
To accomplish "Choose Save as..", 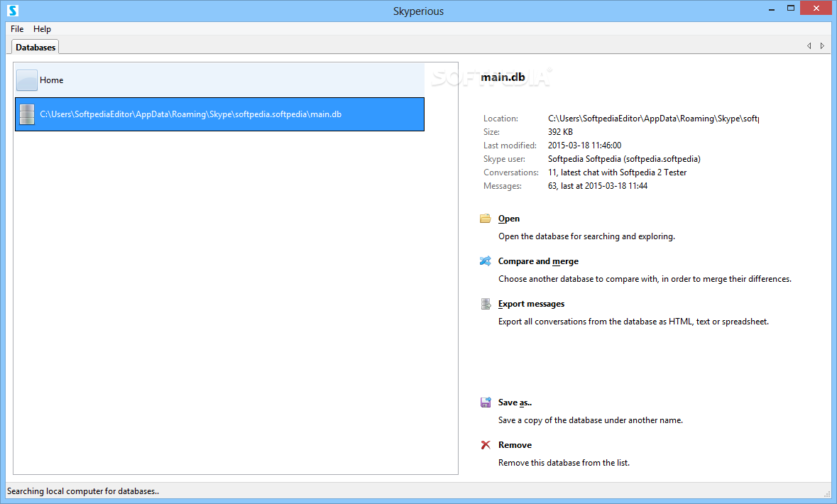I will tap(515, 402).
